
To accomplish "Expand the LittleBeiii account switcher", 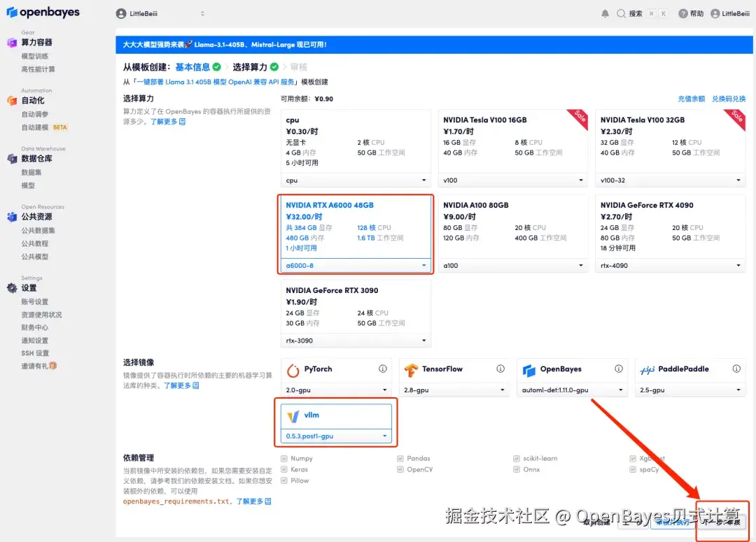I will [202, 13].
